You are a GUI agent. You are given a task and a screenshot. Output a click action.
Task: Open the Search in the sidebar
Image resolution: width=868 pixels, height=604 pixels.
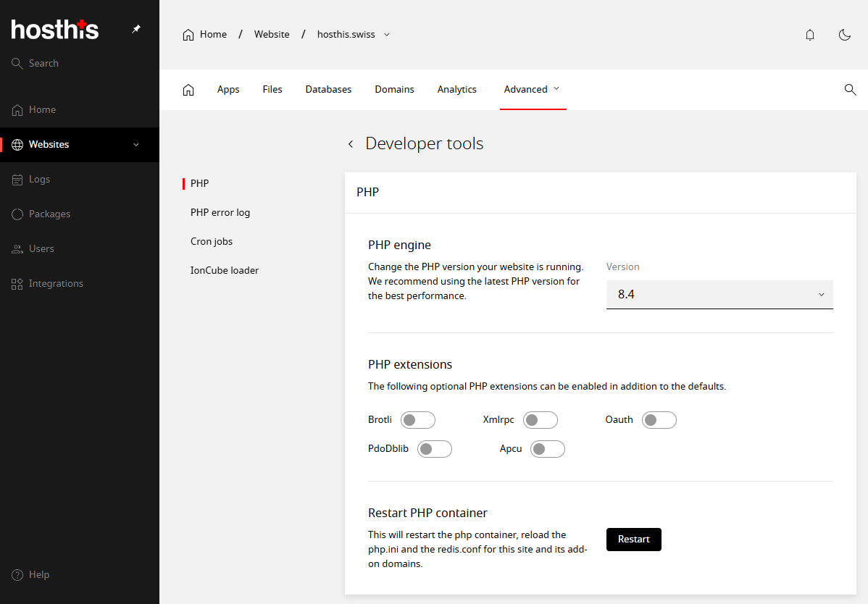coord(43,63)
